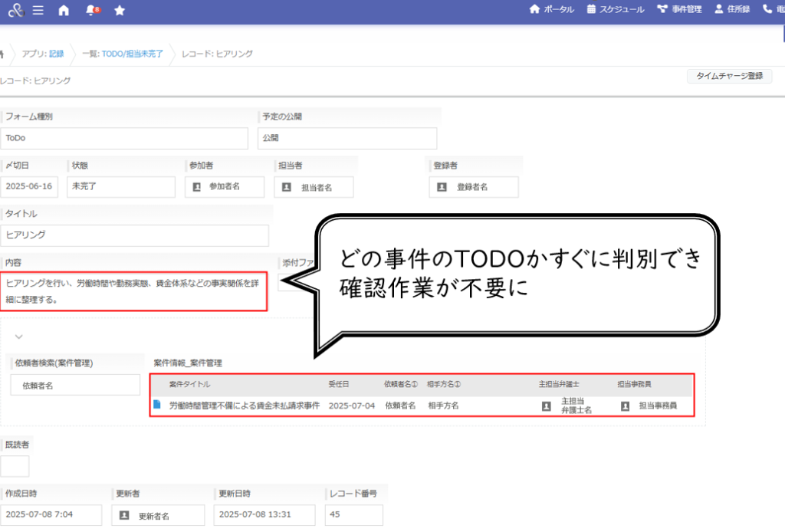Click the 〆切日 date field 2025-06-16
Viewport: 785px width, 532px height.
[x=29, y=186]
